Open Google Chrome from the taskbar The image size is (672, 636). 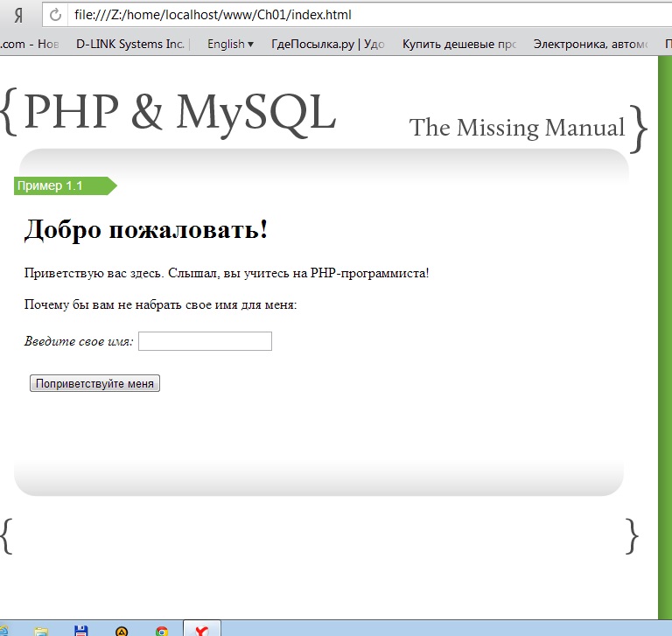tap(162, 630)
